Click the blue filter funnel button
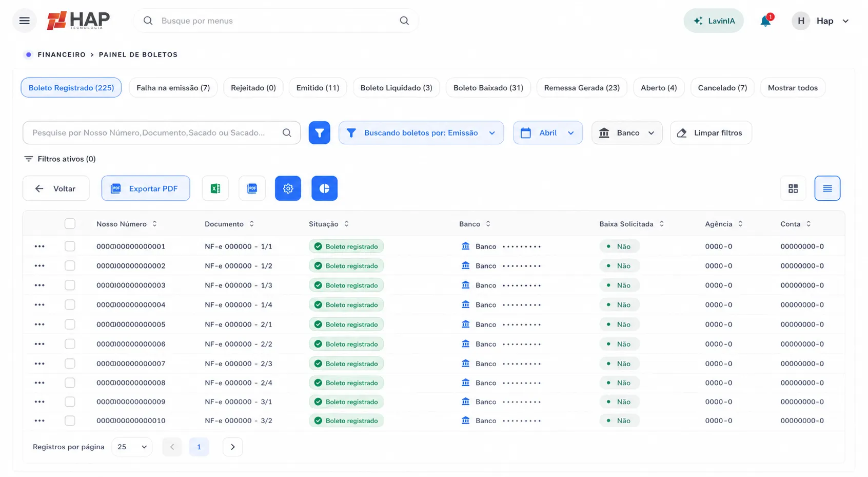The width and height of the screenshot is (868, 477). click(319, 132)
